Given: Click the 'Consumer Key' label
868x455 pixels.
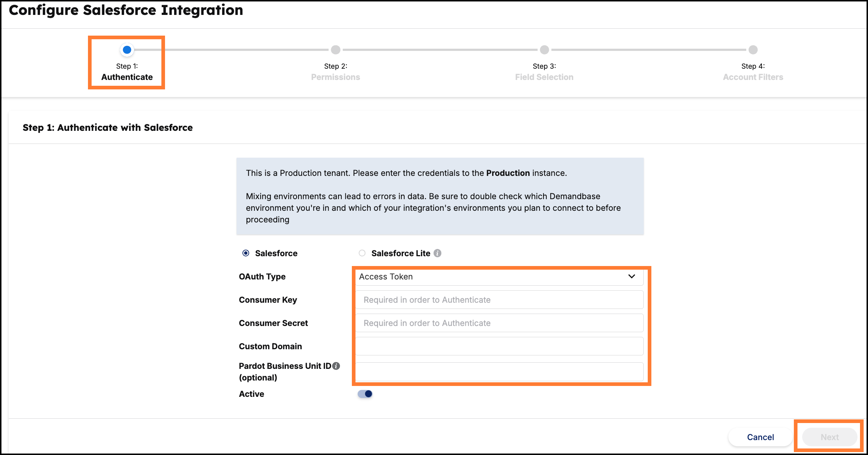Looking at the screenshot, I should click(x=268, y=300).
